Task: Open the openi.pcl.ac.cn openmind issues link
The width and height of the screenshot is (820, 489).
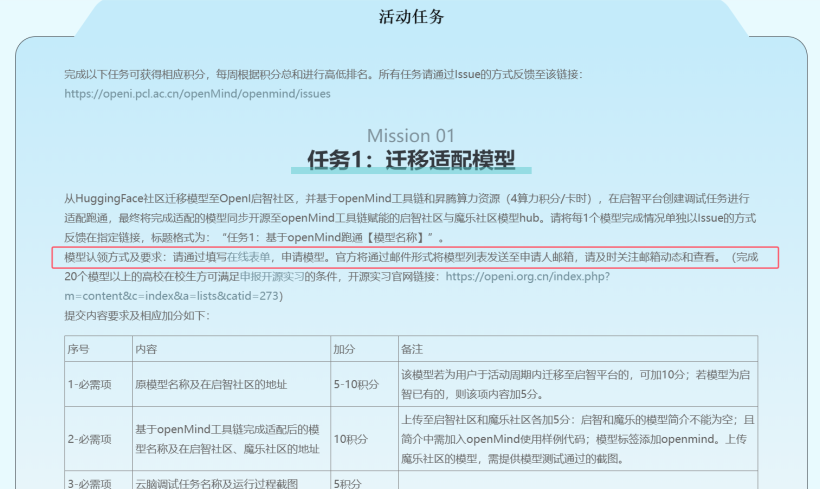Action: [197, 94]
